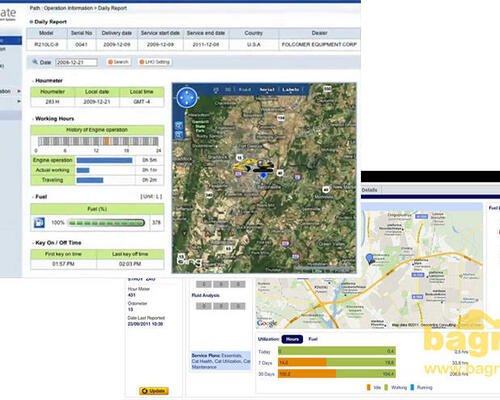
Task: Click the engine operation history timeline bar
Action: click(98, 141)
